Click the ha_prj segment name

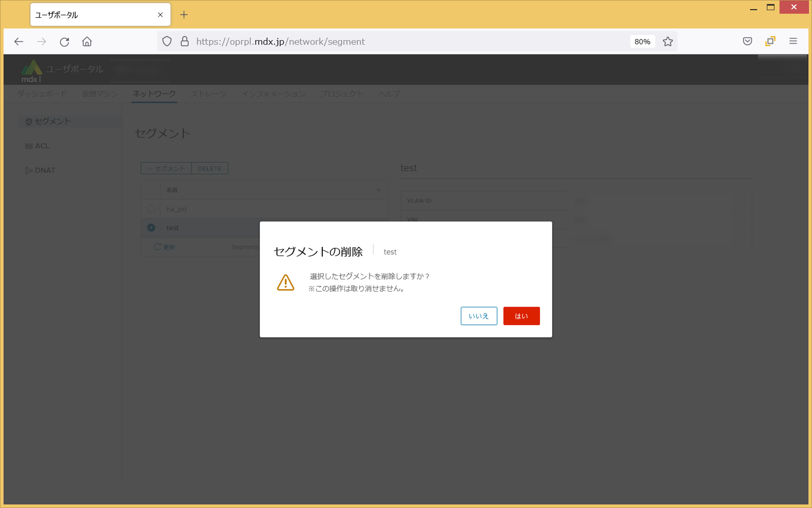point(177,209)
